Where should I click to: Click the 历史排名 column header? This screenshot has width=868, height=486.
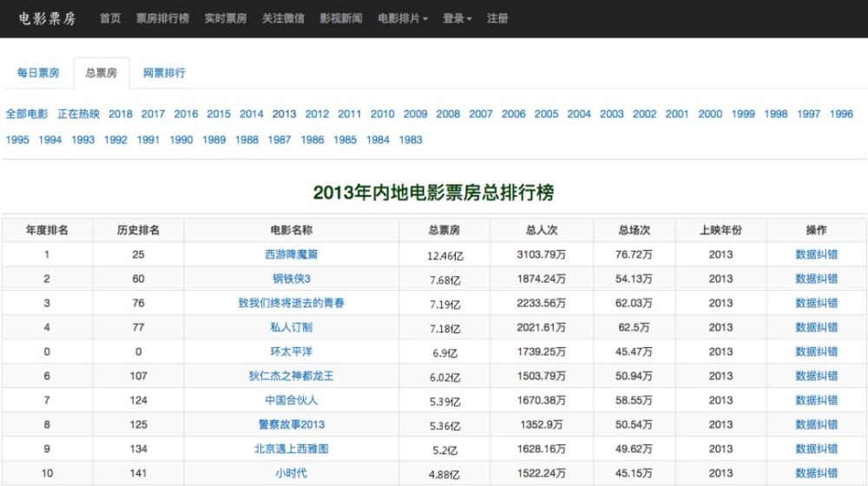[138, 230]
